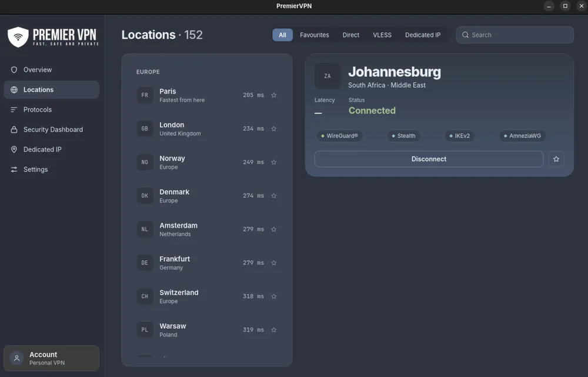
Task: Click the DE country badge for Frankfurt
Action: [145, 263]
